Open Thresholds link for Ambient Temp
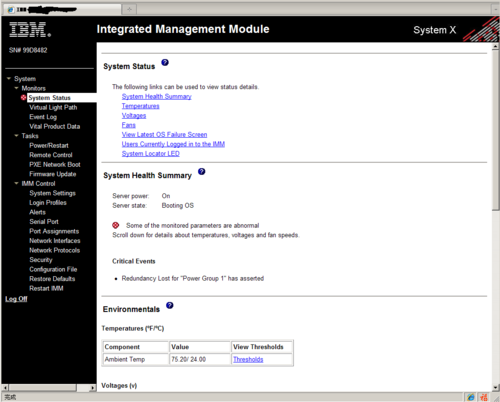This screenshot has width=500, height=402. [248, 359]
